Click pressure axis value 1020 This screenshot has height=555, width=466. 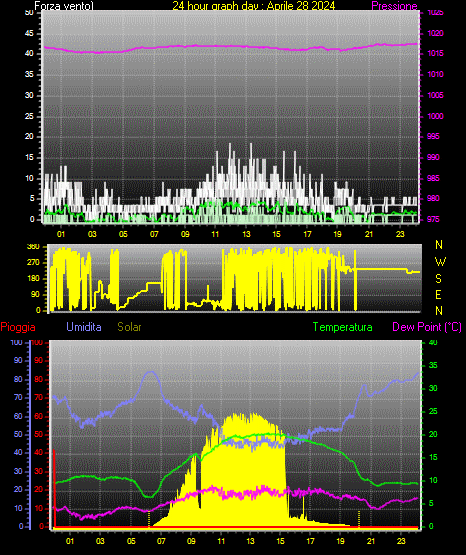435,33
